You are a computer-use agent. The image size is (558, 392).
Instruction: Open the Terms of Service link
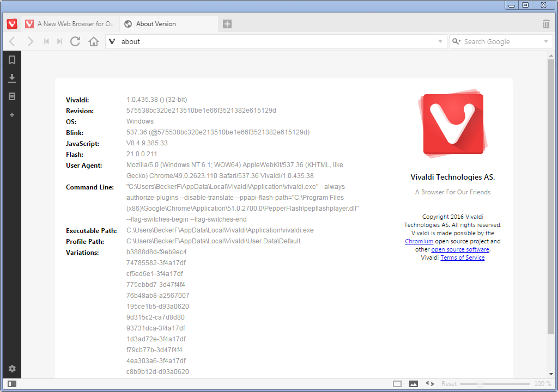coord(462,257)
